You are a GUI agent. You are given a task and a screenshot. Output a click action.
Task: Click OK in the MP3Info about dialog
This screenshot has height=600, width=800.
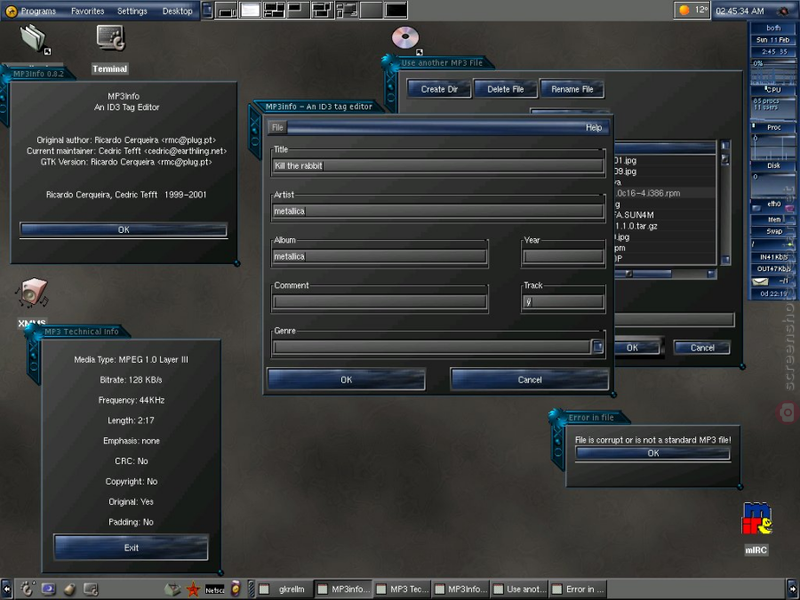(x=123, y=230)
